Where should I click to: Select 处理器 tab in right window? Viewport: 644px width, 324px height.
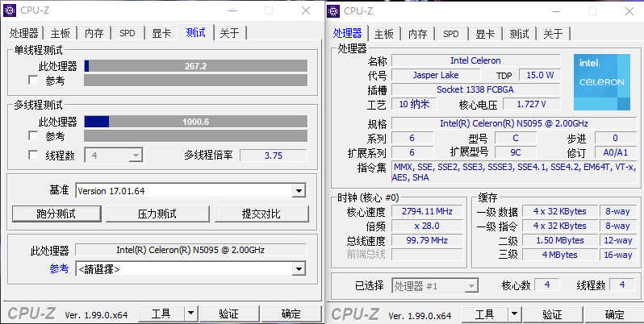[347, 33]
